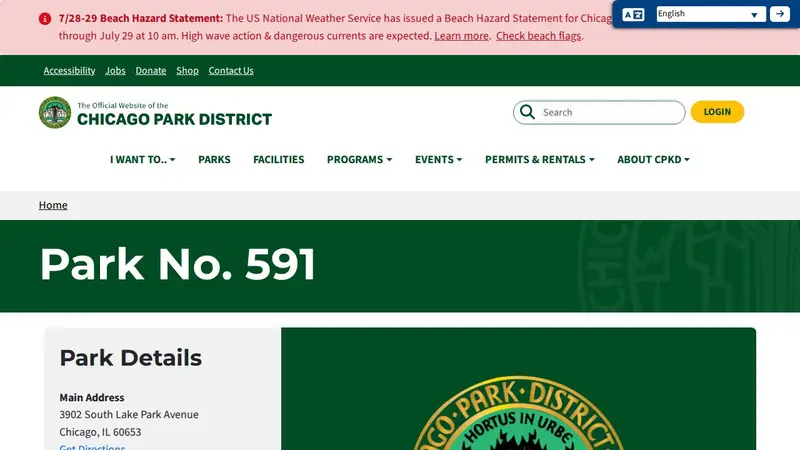Expand the I WANT TO.. menu
The width and height of the screenshot is (800, 450).
143,159
